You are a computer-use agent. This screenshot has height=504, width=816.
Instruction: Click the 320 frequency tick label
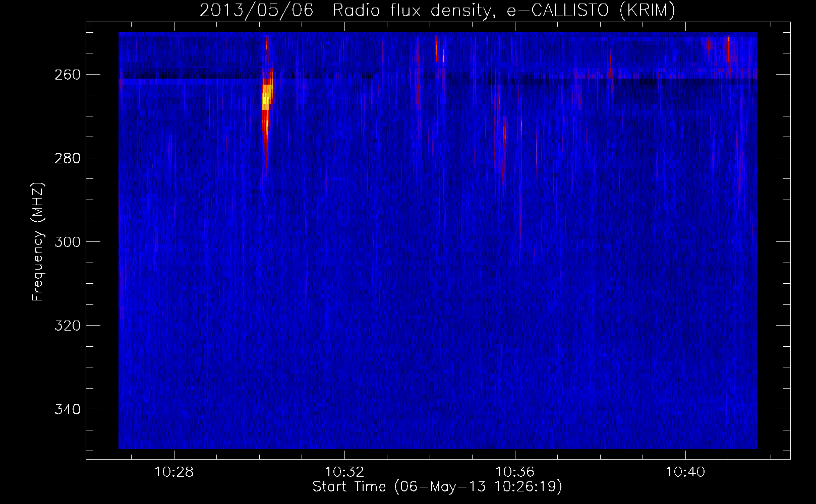pyautogui.click(x=67, y=326)
